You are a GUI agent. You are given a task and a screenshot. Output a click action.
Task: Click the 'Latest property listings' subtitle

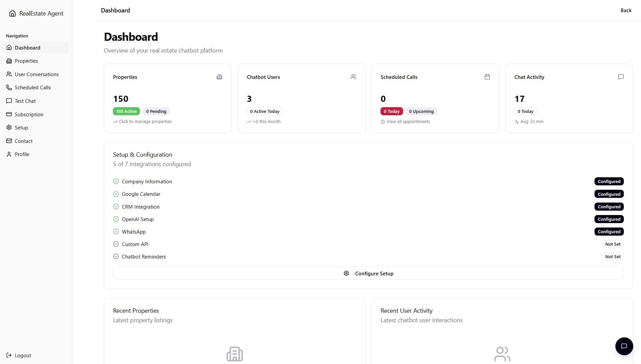point(143,320)
